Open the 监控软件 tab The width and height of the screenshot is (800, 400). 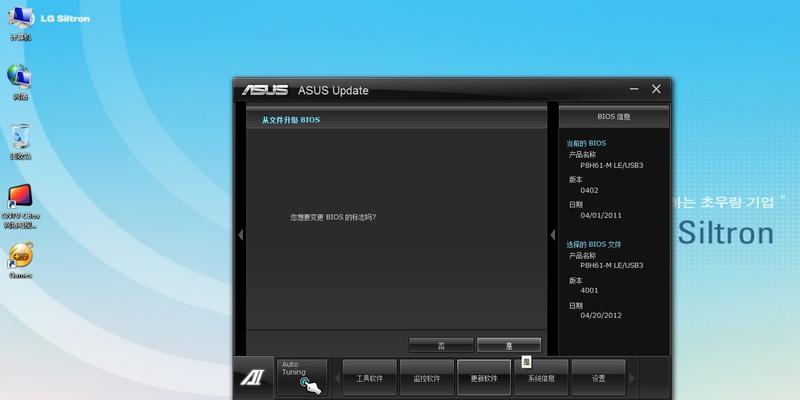coord(427,378)
